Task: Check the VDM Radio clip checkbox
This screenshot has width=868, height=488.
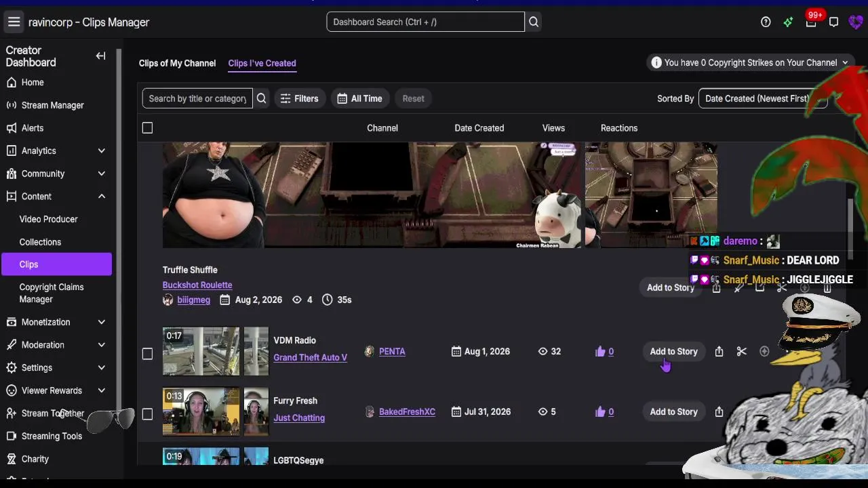Action: (147, 354)
